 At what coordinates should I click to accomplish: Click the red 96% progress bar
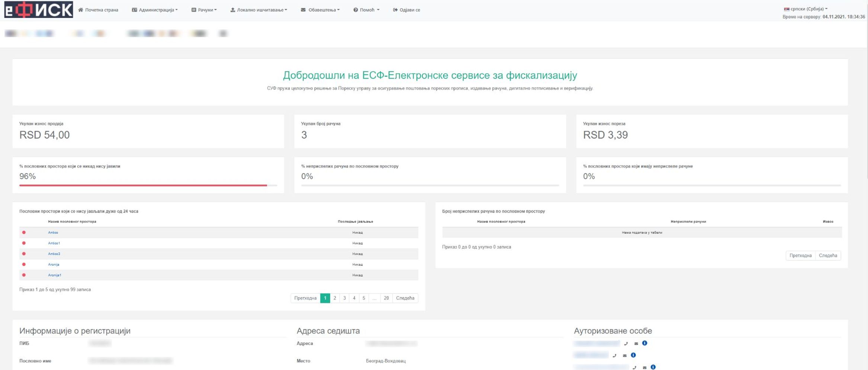click(x=143, y=185)
